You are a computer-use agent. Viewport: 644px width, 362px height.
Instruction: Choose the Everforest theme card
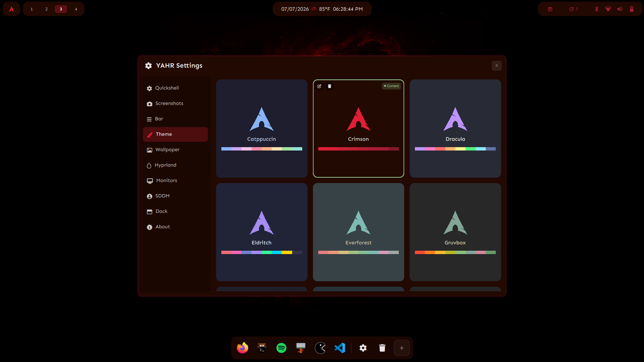pos(358,232)
